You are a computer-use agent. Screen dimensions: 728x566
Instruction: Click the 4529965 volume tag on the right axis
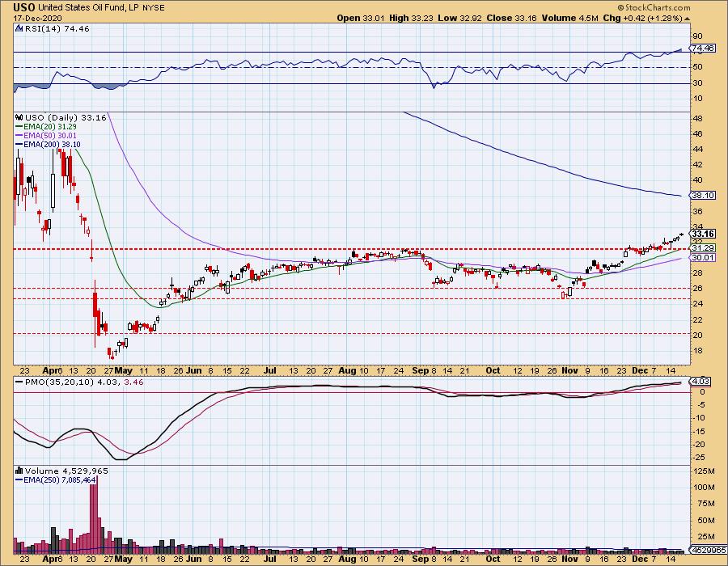(709, 550)
